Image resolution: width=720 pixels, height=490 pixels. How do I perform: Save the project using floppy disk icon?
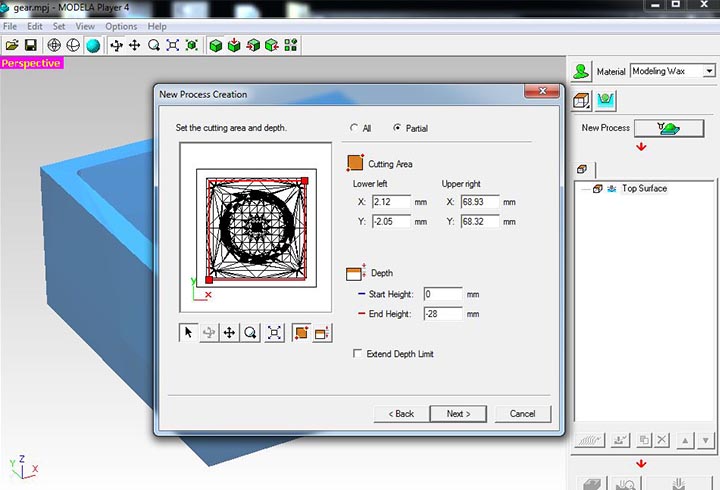tap(31, 45)
